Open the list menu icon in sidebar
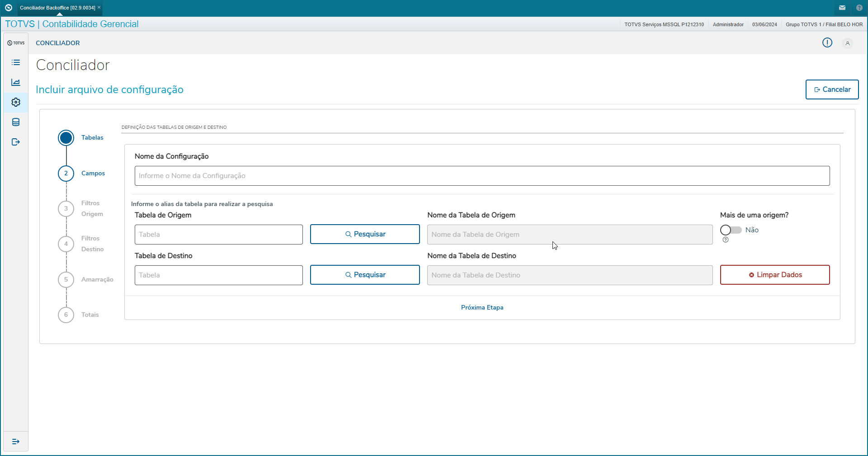The image size is (868, 456). point(16,62)
